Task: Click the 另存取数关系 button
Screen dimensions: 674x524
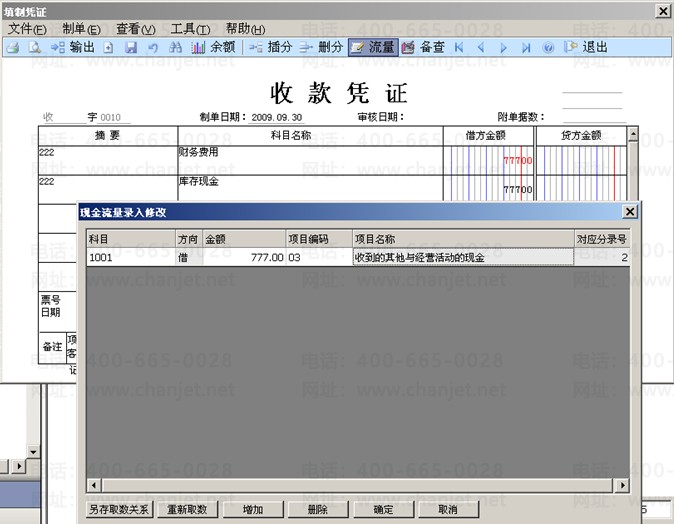Action: coord(119,509)
